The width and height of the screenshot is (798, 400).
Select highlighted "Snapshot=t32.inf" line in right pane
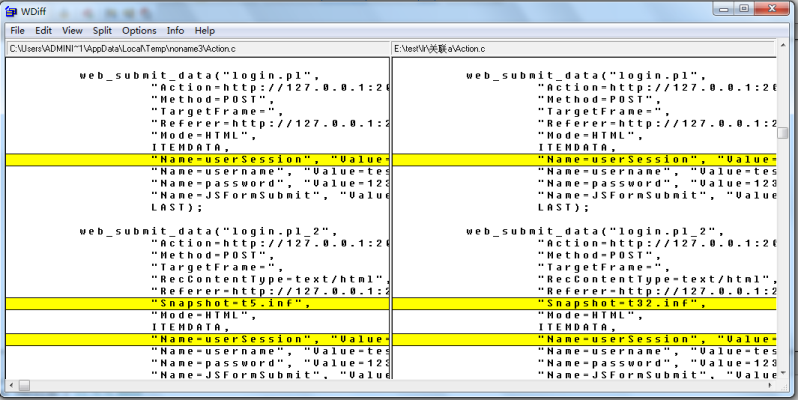click(585, 304)
